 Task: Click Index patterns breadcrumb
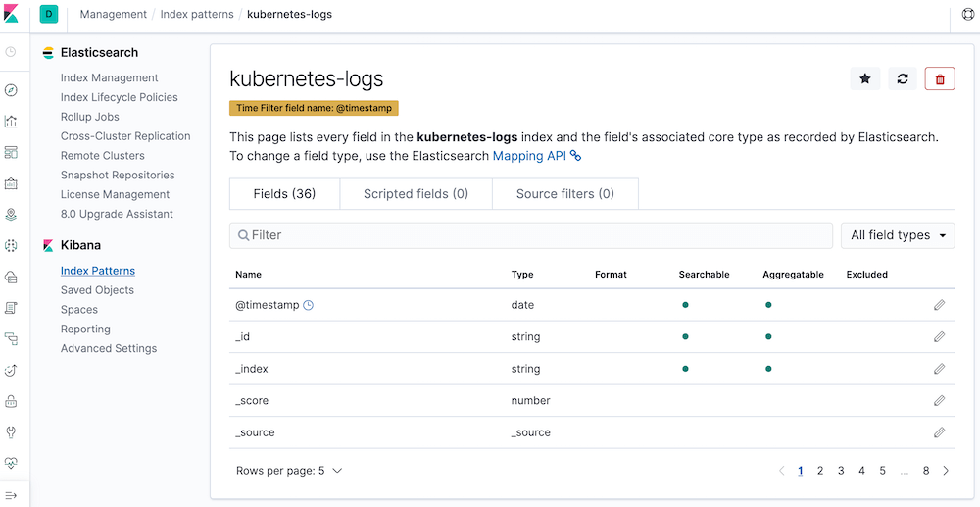tap(197, 14)
